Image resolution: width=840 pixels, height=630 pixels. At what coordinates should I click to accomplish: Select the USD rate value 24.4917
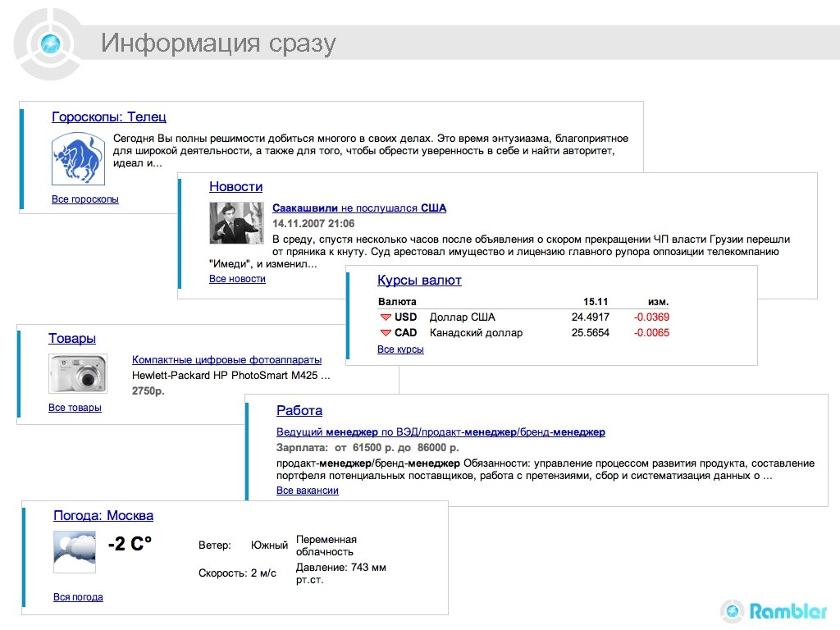pos(591,317)
